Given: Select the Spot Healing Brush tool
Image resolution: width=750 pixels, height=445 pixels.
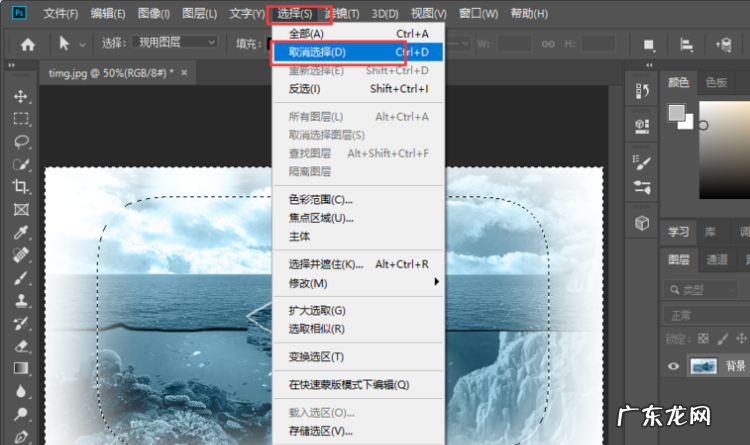Looking at the screenshot, I should [21, 255].
